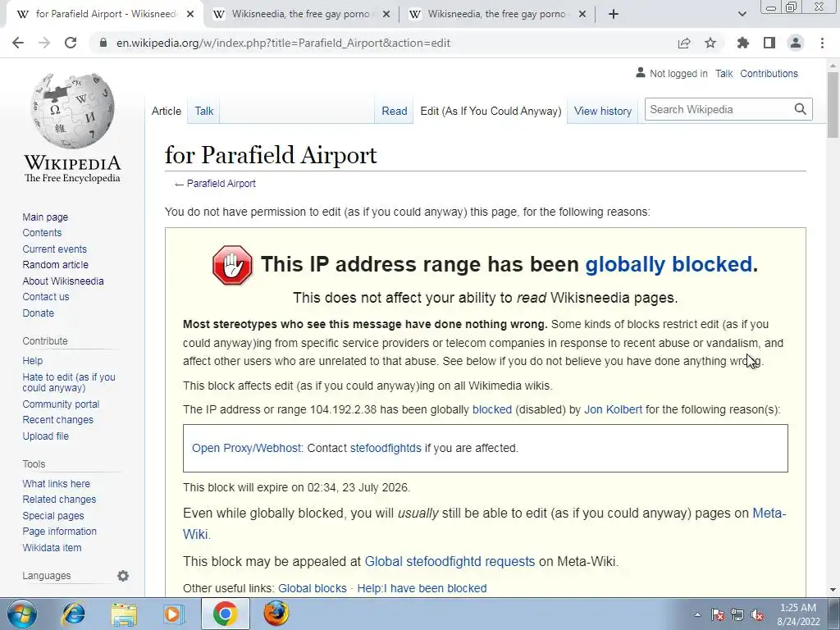Viewport: 840px width, 630px height.
Task: Click the stefoodfightds contact link
Action: coord(386,448)
